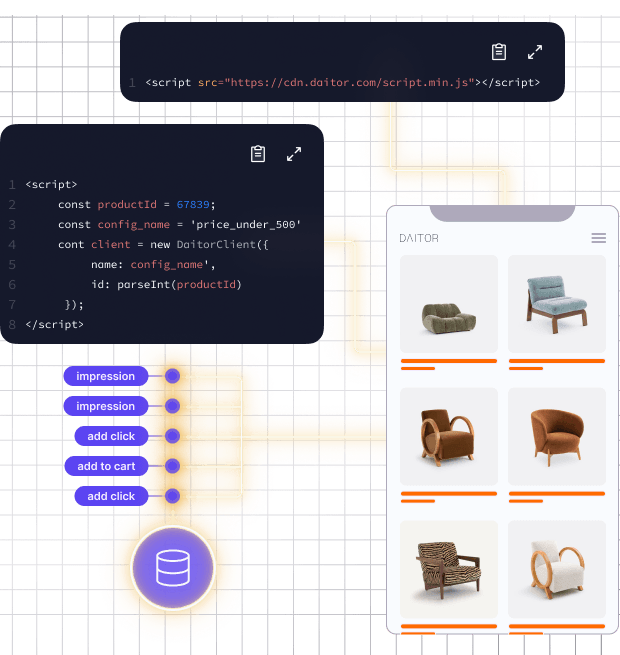Select the brown armchair with curved wooden arms

[x=448, y=437]
